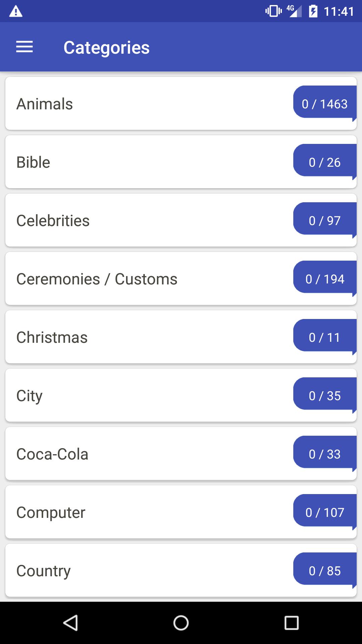This screenshot has height=644, width=362.
Task: Open recent apps overview button
Action: point(291,623)
